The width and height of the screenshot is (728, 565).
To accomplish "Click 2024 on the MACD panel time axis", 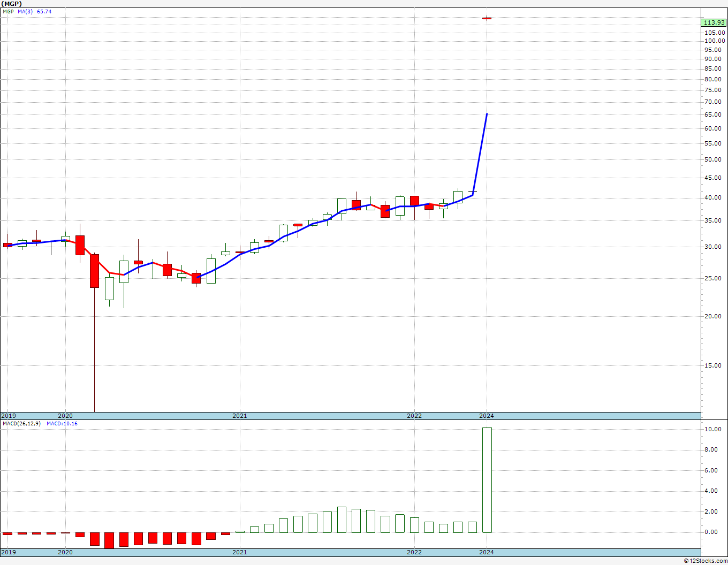I will 487,552.
